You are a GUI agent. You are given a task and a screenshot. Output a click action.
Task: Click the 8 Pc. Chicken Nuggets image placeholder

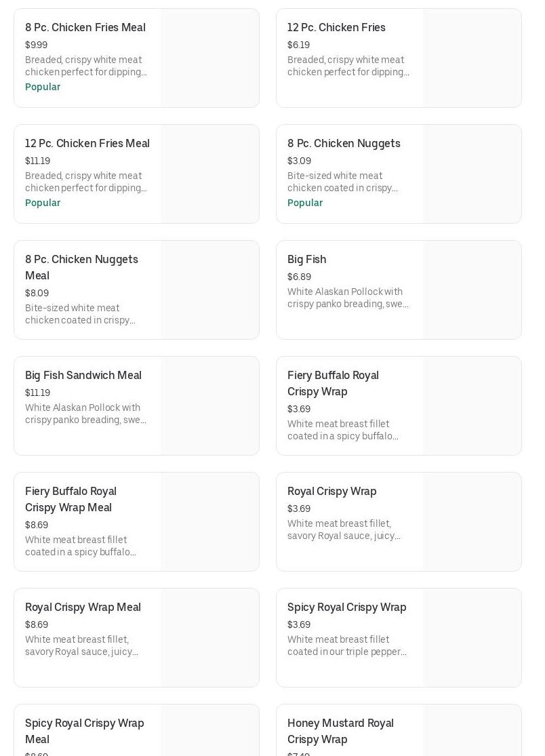point(472,174)
